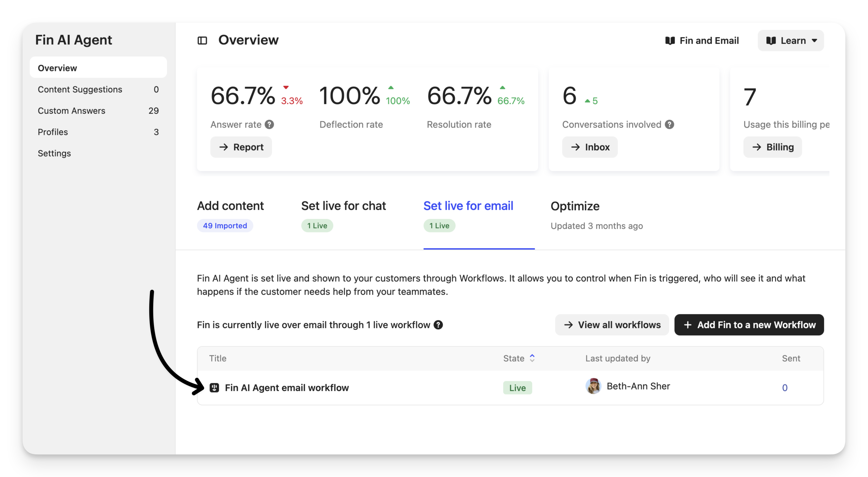Screen dimensions: 868x477
Task: Click the Sent column header
Action: [791, 358]
